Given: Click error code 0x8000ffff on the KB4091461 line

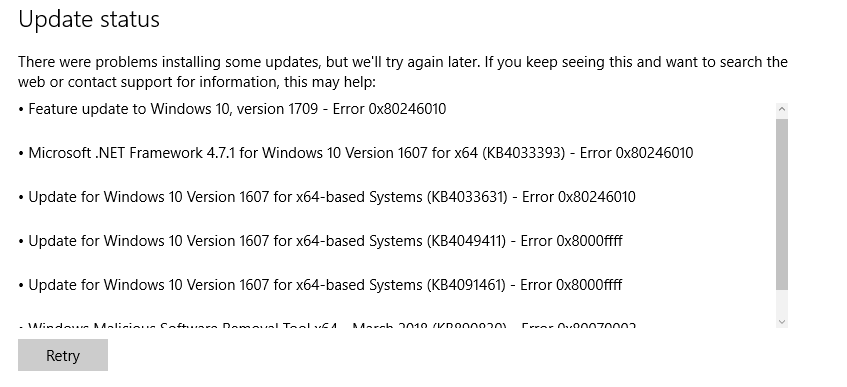Looking at the screenshot, I should (589, 284).
